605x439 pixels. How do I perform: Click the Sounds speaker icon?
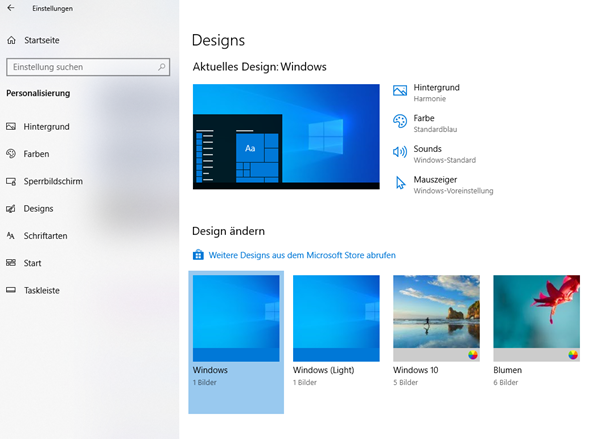point(400,152)
